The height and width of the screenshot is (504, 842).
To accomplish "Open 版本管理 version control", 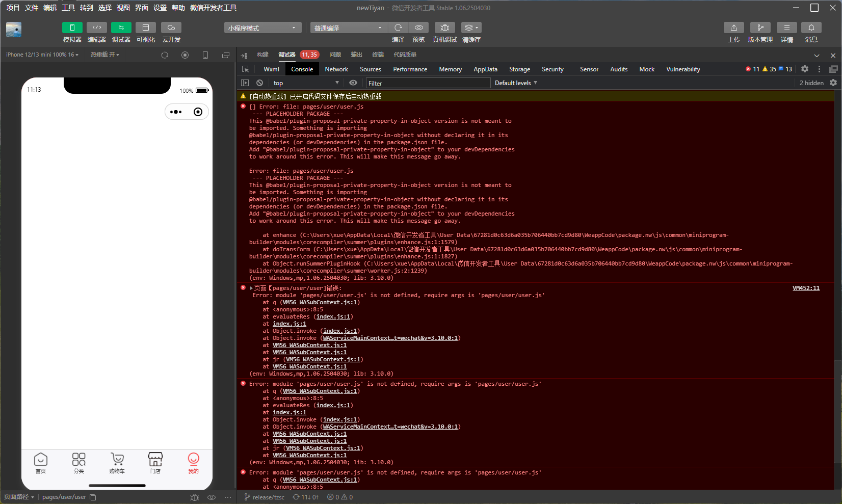I will click(x=760, y=28).
